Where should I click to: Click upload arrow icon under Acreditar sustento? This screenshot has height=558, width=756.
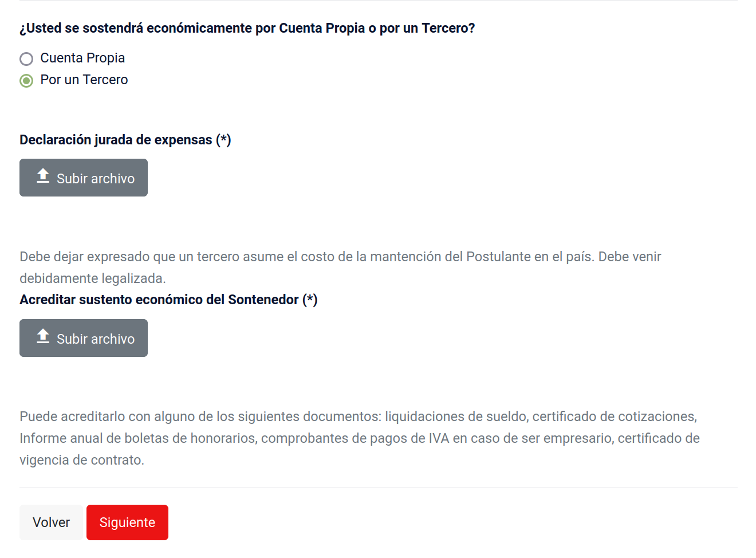[x=43, y=336]
